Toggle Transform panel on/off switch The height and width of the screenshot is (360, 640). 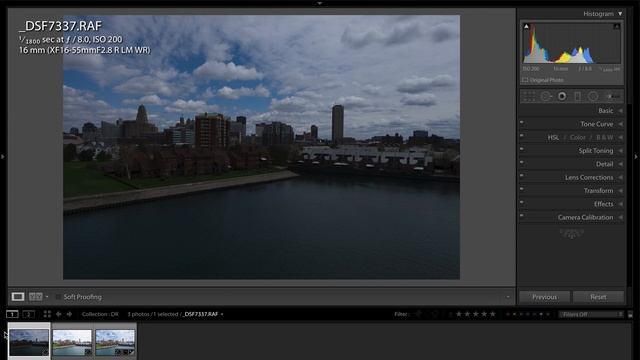[x=522, y=189]
